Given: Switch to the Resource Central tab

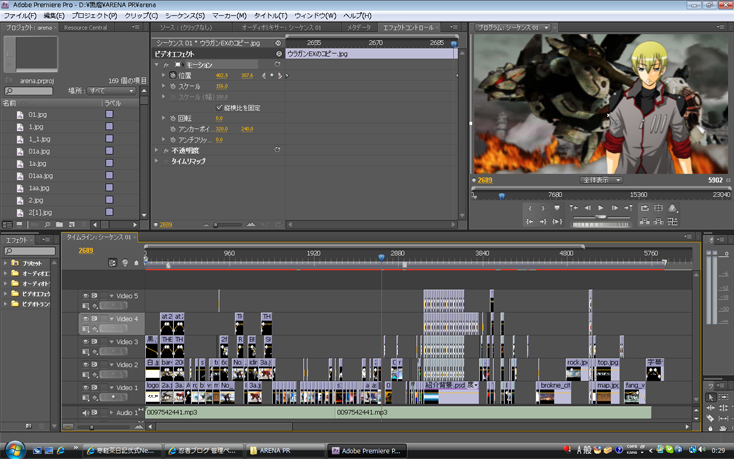Looking at the screenshot, I should [85, 28].
